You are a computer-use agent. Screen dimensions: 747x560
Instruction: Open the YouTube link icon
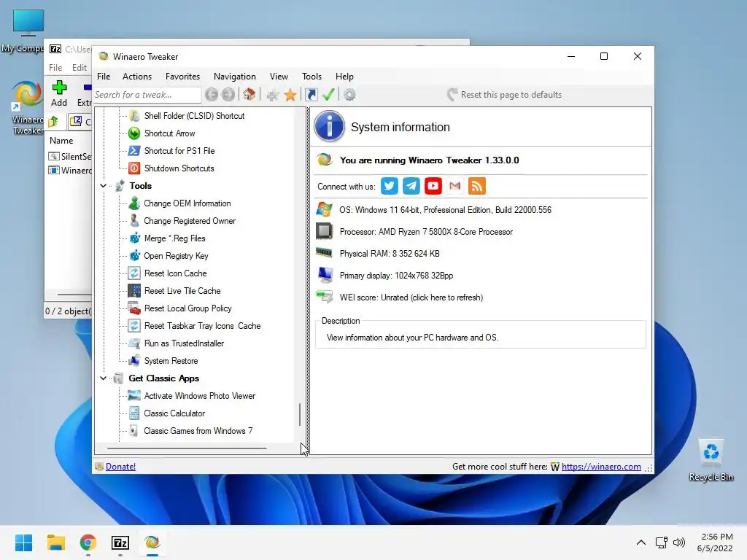(433, 186)
